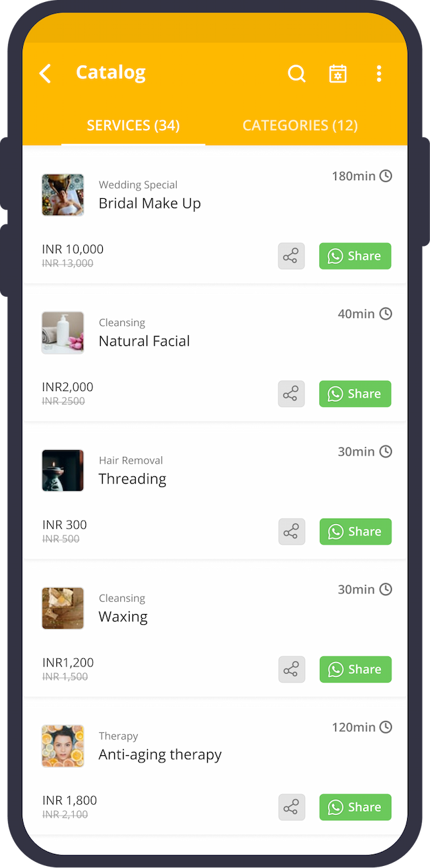This screenshot has width=430, height=868.
Task: Open the calendar settings icon
Action: 338,73
